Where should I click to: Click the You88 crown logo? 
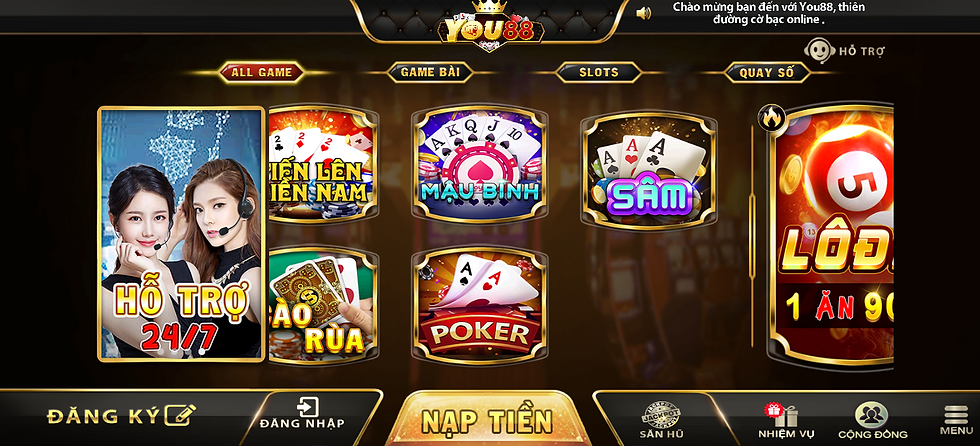click(x=489, y=26)
